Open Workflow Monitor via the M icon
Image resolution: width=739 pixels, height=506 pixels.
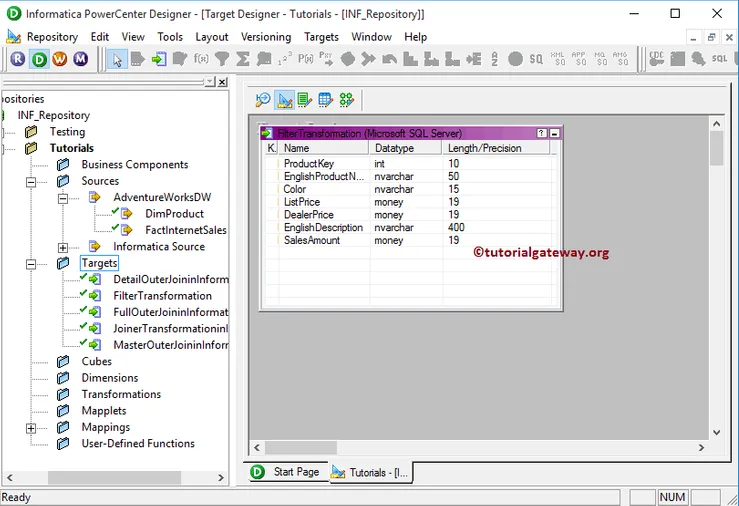pyautogui.click(x=80, y=59)
